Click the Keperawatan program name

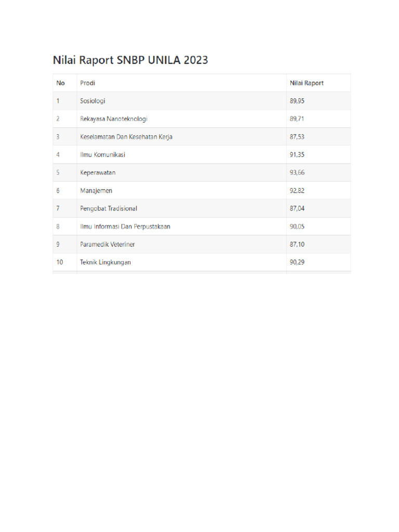[x=98, y=172]
